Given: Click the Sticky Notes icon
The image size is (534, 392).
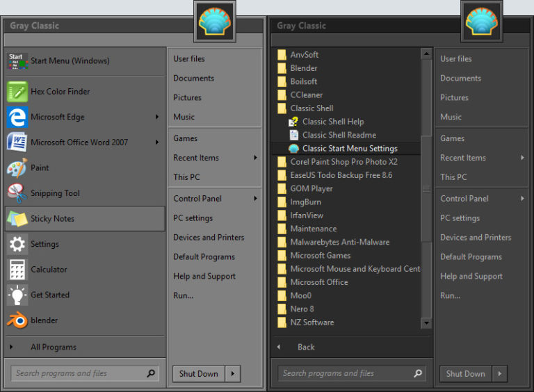Looking at the screenshot, I should tap(17, 218).
